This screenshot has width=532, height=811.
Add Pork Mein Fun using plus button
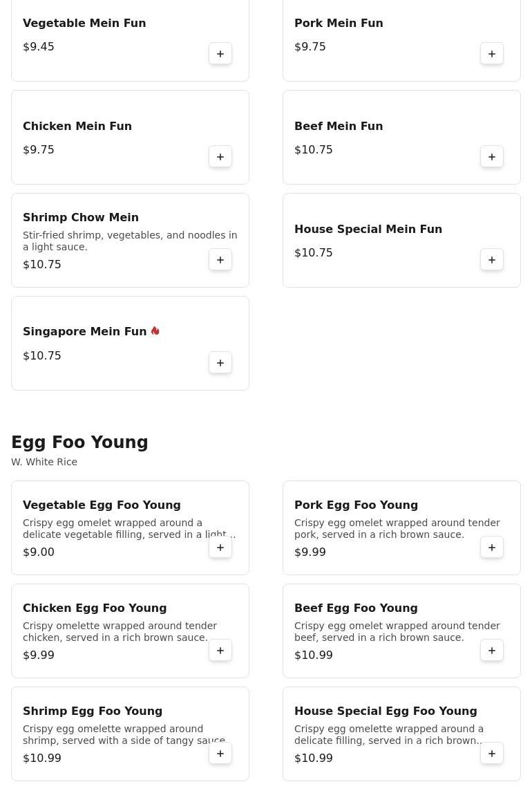tap(492, 54)
